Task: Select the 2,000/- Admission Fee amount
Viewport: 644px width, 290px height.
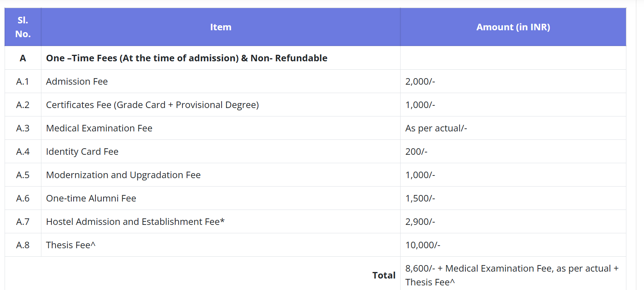Action: [x=420, y=82]
